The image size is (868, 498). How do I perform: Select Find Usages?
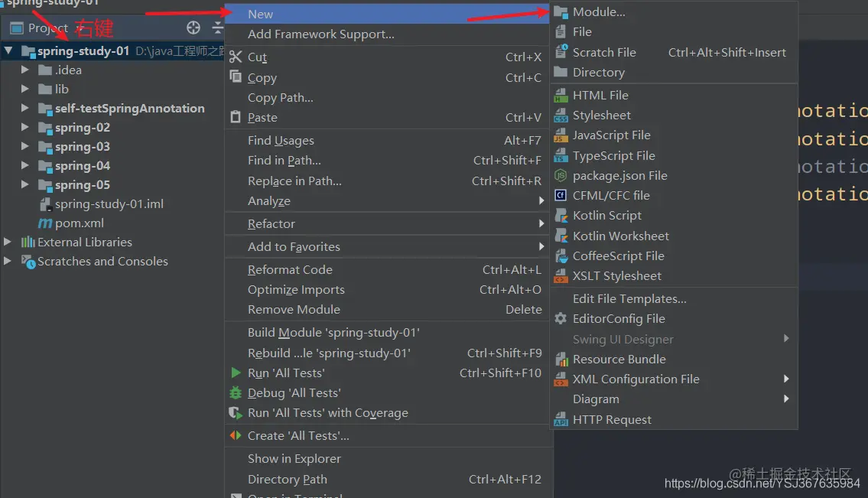click(387, 141)
